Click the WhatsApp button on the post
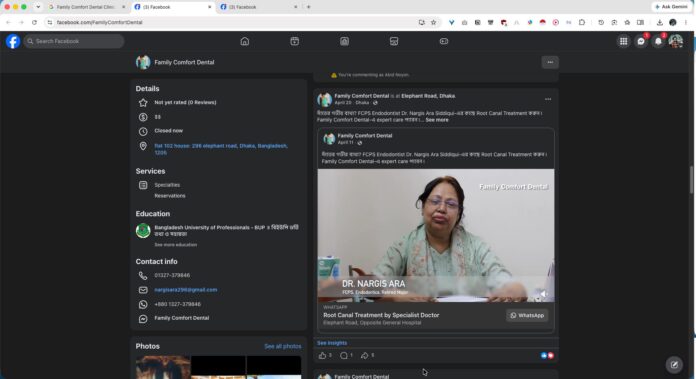The image size is (696, 379). click(527, 316)
